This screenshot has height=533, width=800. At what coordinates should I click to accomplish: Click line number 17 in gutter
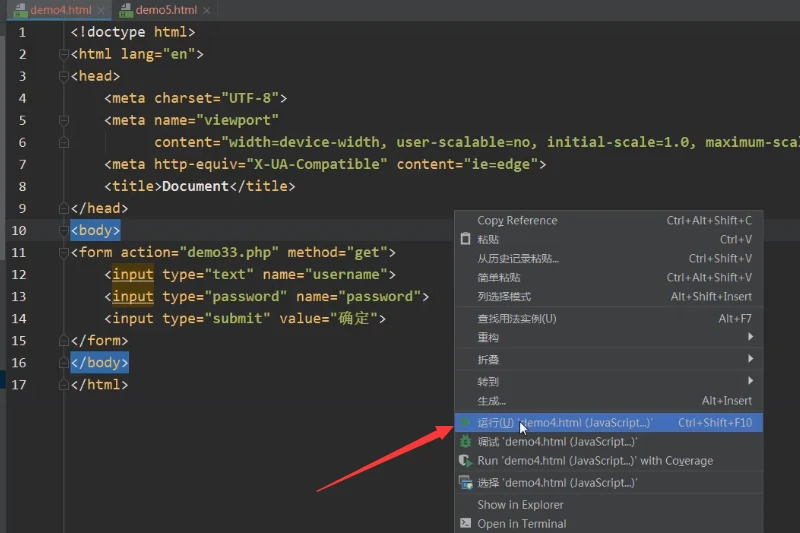coord(19,384)
